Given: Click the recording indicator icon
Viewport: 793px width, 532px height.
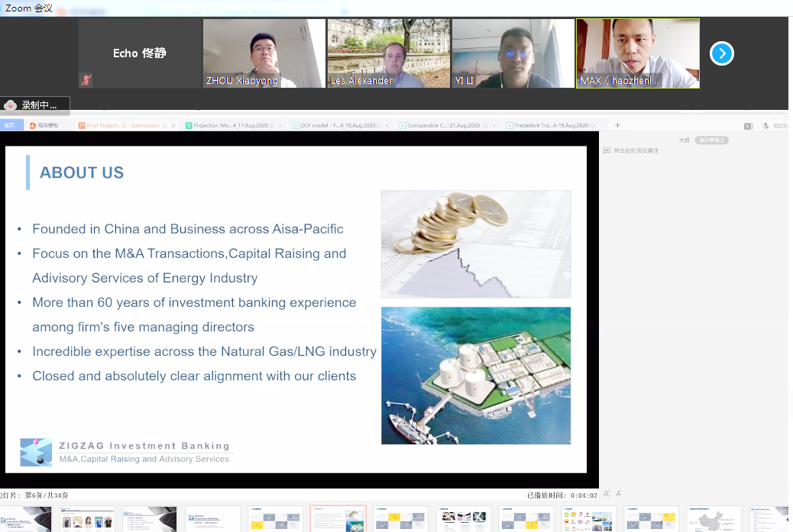Looking at the screenshot, I should coord(11,105).
